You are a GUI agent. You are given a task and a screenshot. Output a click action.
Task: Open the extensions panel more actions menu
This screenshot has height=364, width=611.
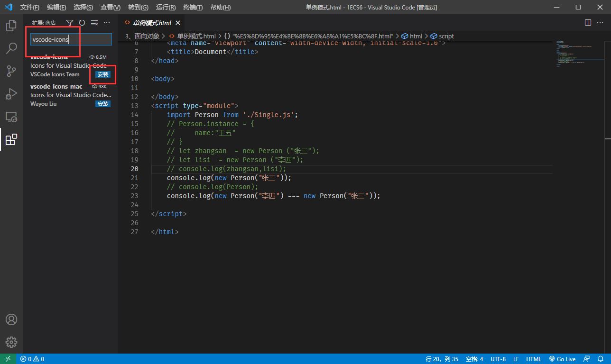107,23
